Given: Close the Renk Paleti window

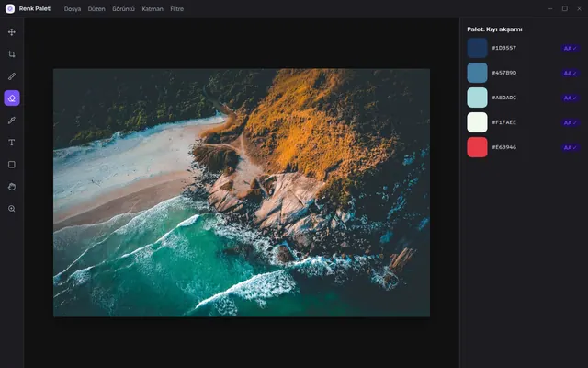Looking at the screenshot, I should (x=579, y=8).
